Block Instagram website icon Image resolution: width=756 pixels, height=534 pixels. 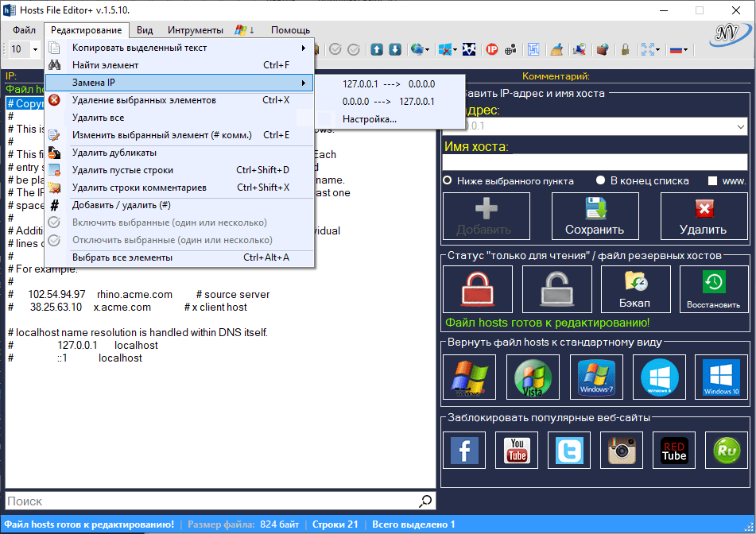[622, 450]
